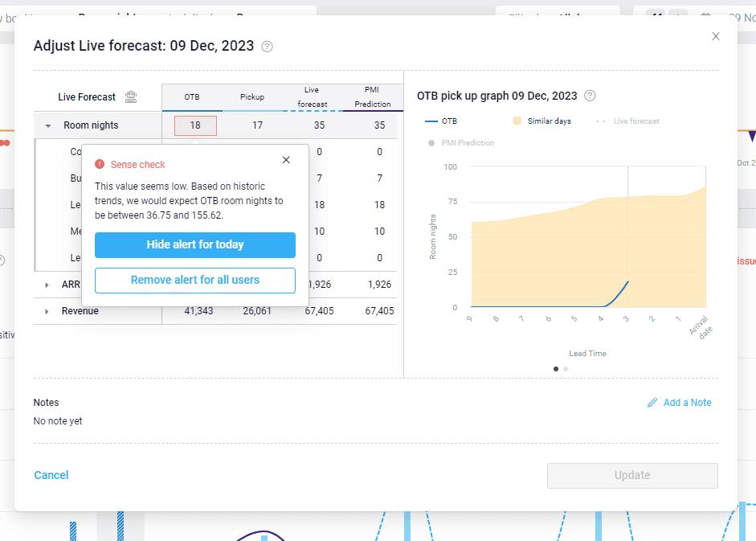The image size is (756, 541).
Task: Expand the ARR row
Action: (47, 285)
